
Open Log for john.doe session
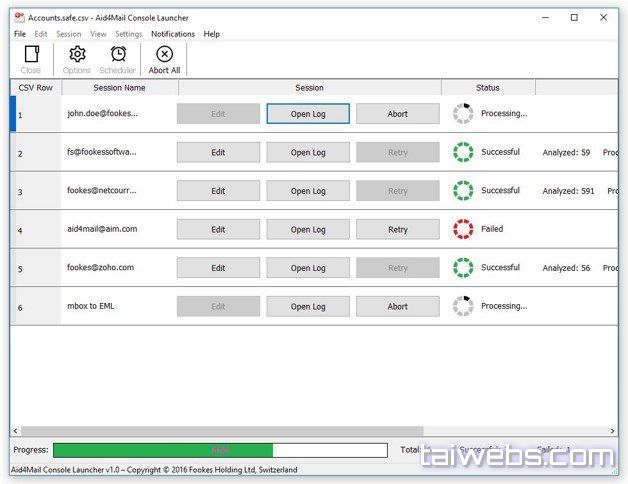pos(308,114)
